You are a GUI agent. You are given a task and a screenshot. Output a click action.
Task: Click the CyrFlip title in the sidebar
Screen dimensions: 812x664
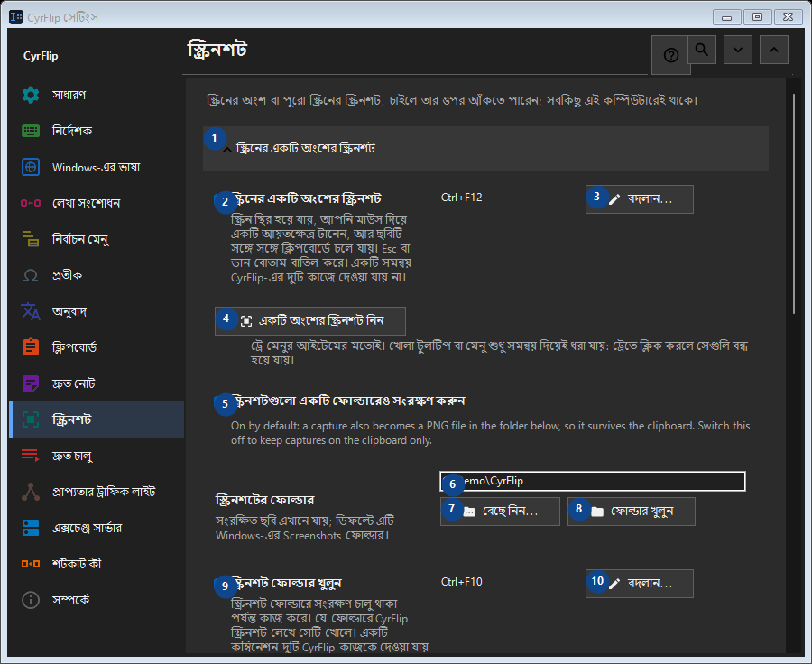point(41,56)
